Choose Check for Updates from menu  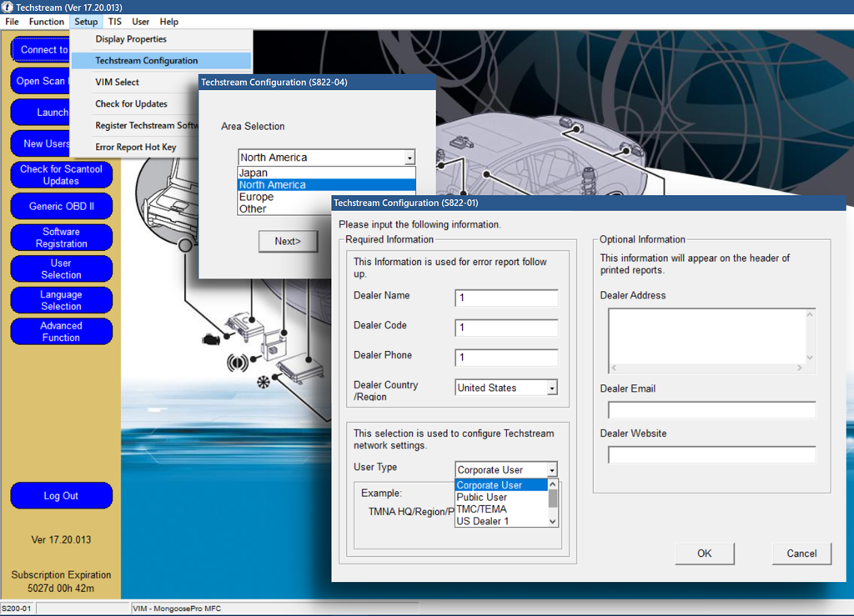click(x=131, y=104)
